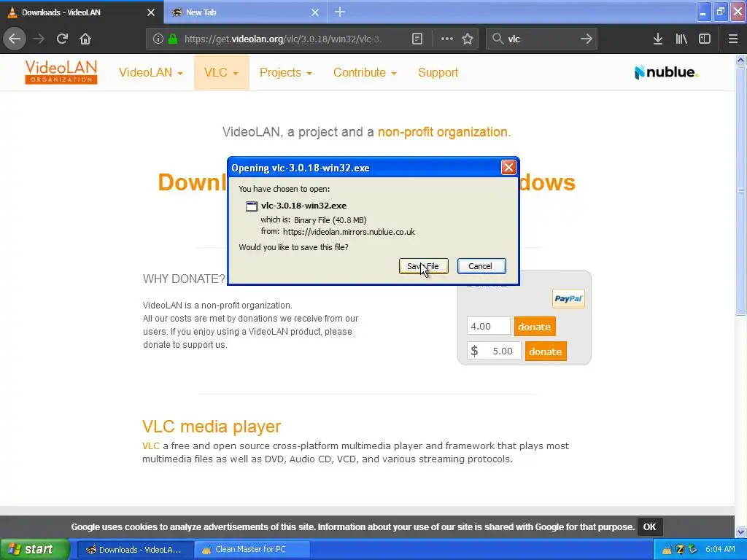The image size is (747, 560).
Task: Click the 4.00 donation amount field
Action: (x=488, y=326)
